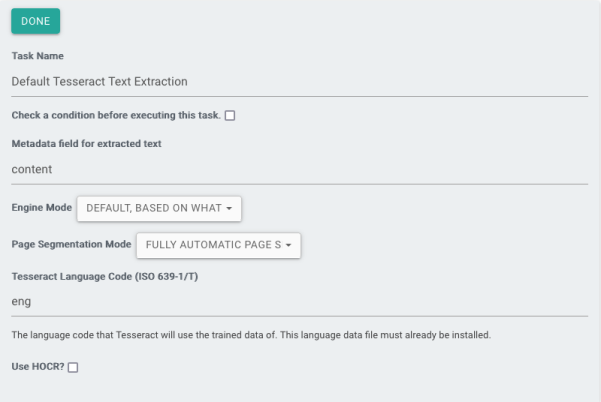Viewport: 601px width, 402px height.
Task: Click 'Check a condition before executing' label text
Action: pos(115,115)
